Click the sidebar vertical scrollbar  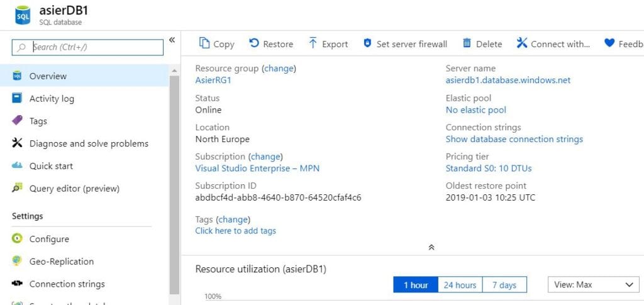175,185
